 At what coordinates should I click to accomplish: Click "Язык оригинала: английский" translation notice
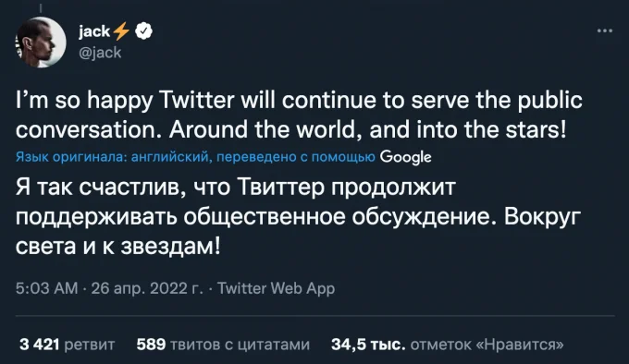[x=112, y=157]
